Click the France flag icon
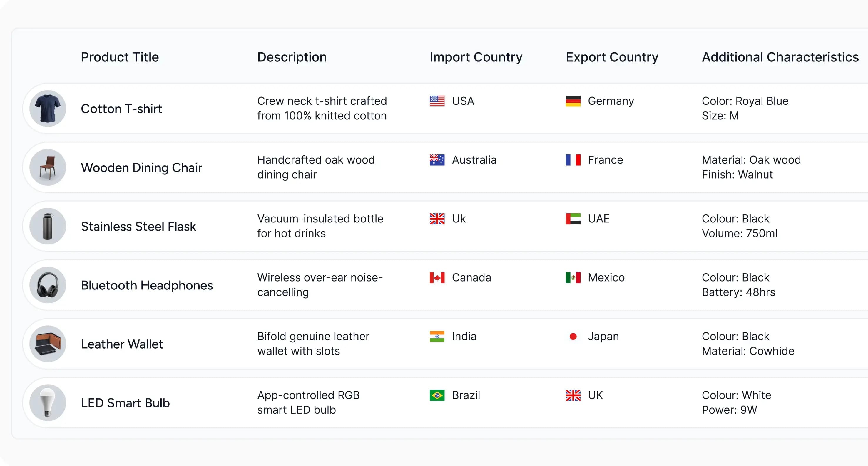Image resolution: width=868 pixels, height=466 pixels. pyautogui.click(x=573, y=160)
